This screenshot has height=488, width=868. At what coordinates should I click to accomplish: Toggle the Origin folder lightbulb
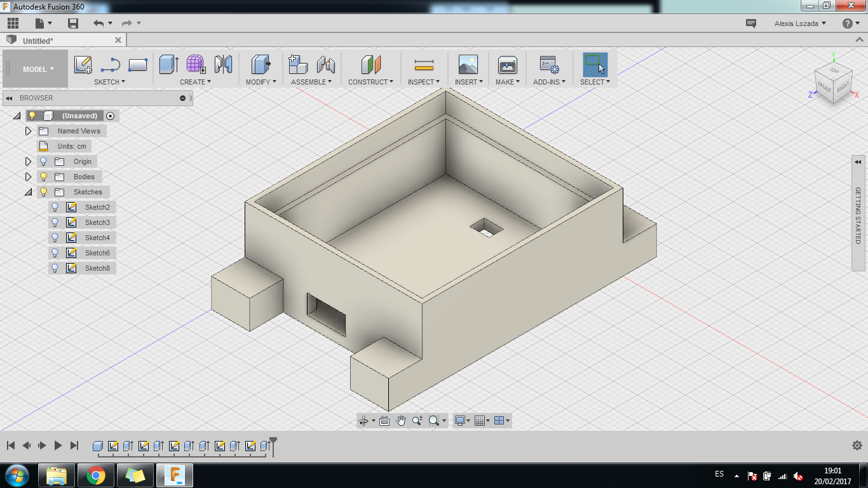(44, 161)
